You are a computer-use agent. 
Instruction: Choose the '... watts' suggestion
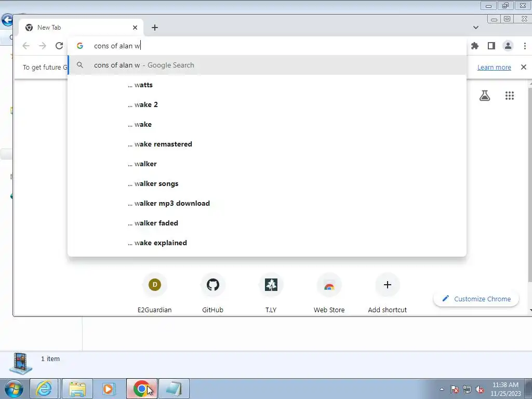(267, 85)
